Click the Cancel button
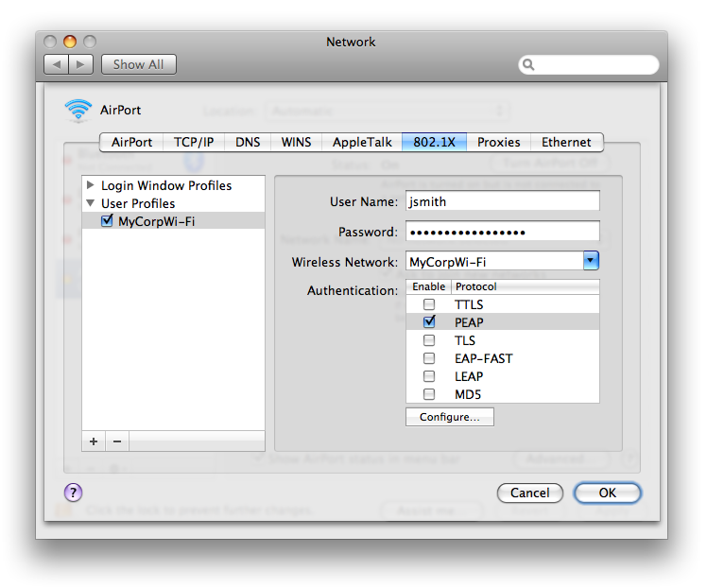Viewport: 707px width, 588px height. [530, 493]
